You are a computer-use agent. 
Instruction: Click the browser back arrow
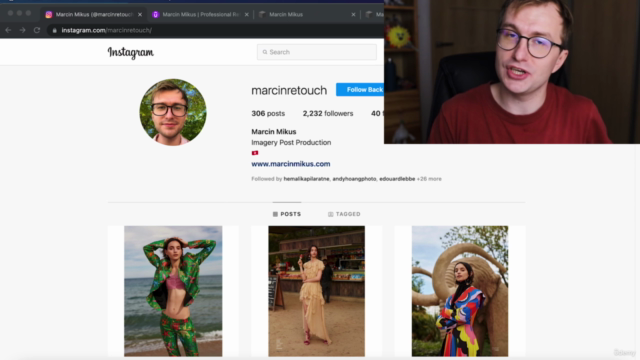(x=8, y=30)
